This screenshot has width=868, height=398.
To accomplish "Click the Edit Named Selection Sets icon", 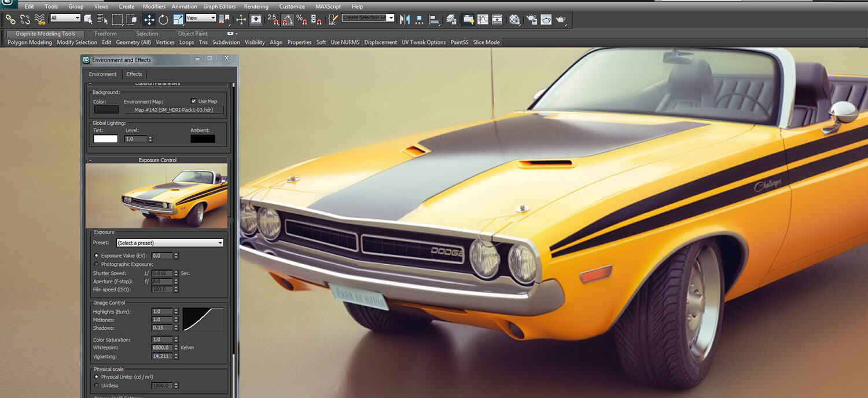I will 333,19.
